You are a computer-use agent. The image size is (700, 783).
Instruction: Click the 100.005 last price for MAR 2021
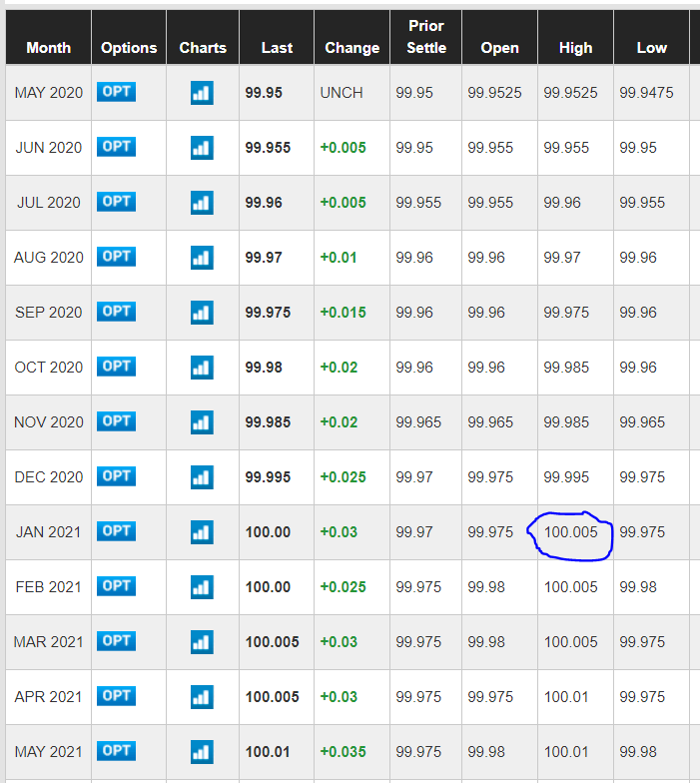point(272,642)
